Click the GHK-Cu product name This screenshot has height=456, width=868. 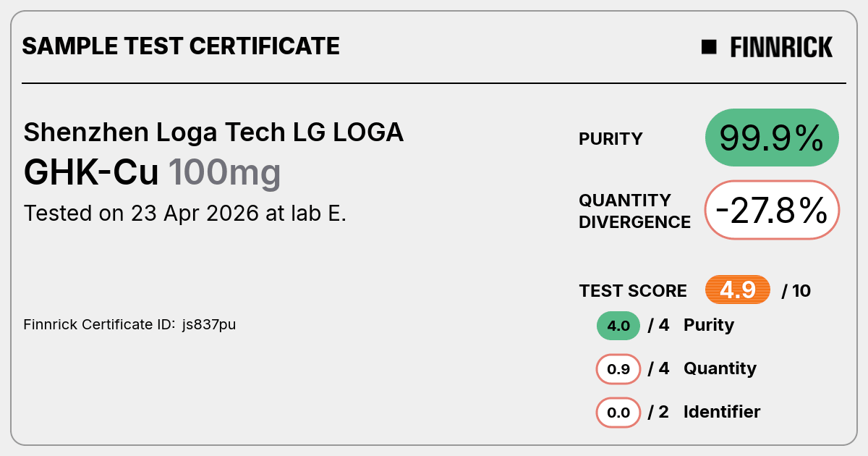pos(91,173)
